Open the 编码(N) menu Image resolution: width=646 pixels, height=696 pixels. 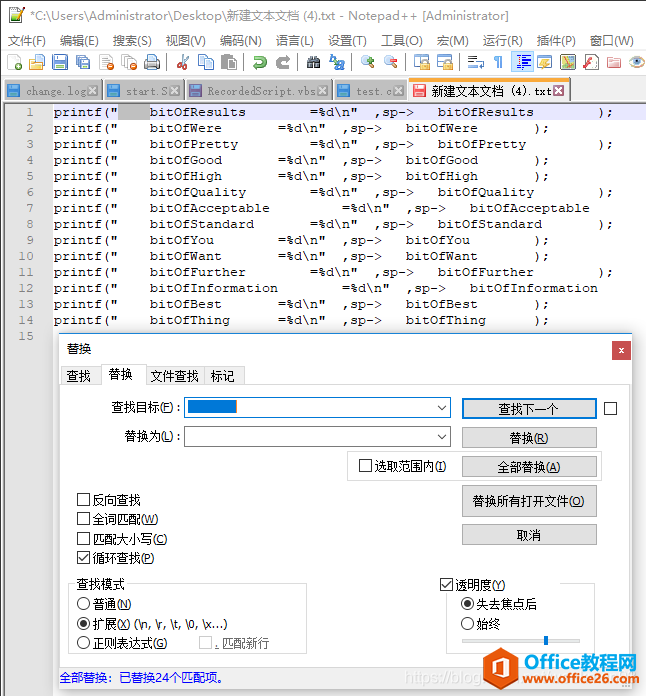point(240,41)
